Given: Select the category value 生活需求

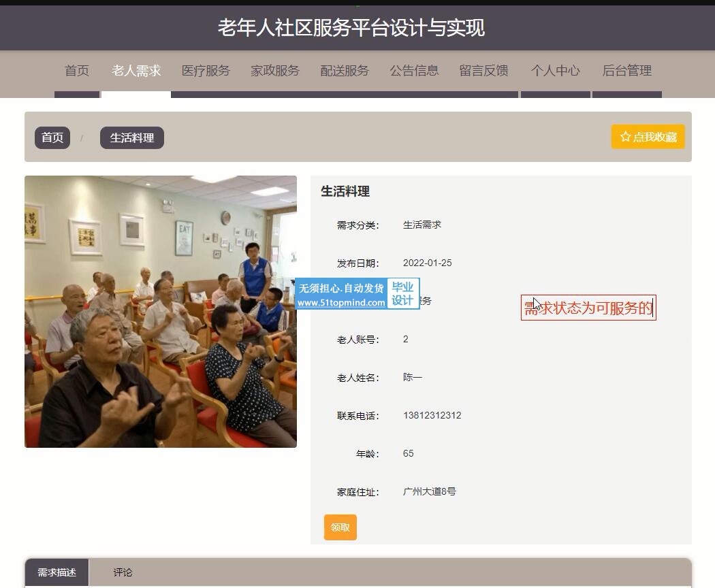Looking at the screenshot, I should pyautogui.click(x=422, y=225).
